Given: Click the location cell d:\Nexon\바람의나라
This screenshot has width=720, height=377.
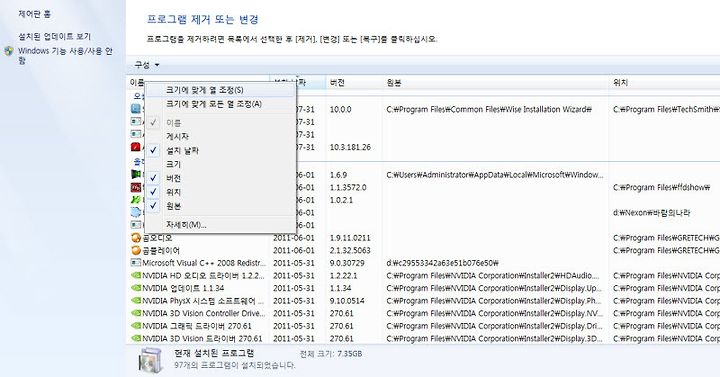Looking at the screenshot, I should [652, 213].
